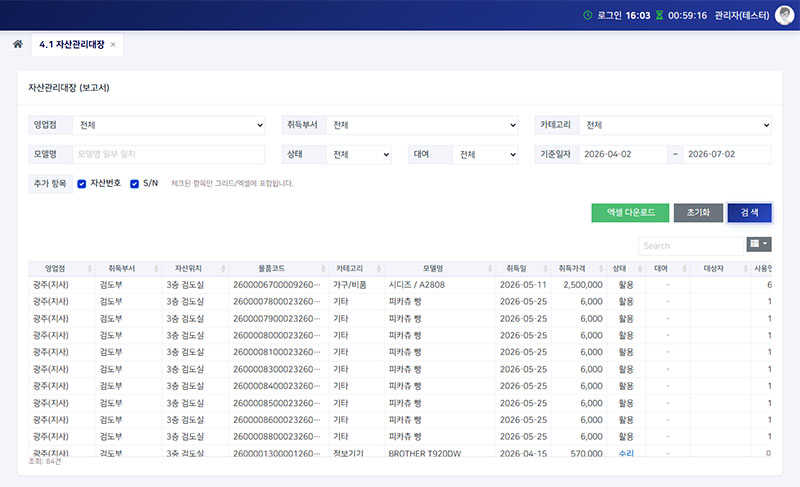Uncheck the 자산번호 checkbox
The width and height of the screenshot is (800, 487).
point(82,184)
